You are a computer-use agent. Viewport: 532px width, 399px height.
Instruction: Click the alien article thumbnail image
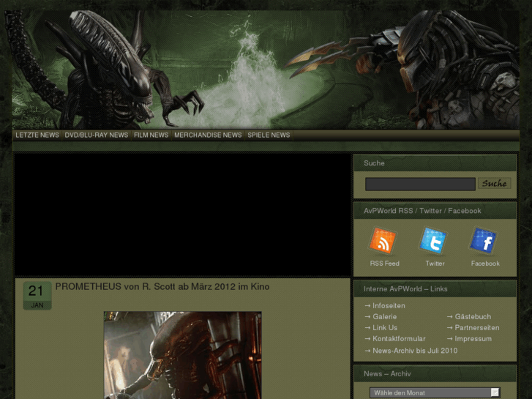182,355
